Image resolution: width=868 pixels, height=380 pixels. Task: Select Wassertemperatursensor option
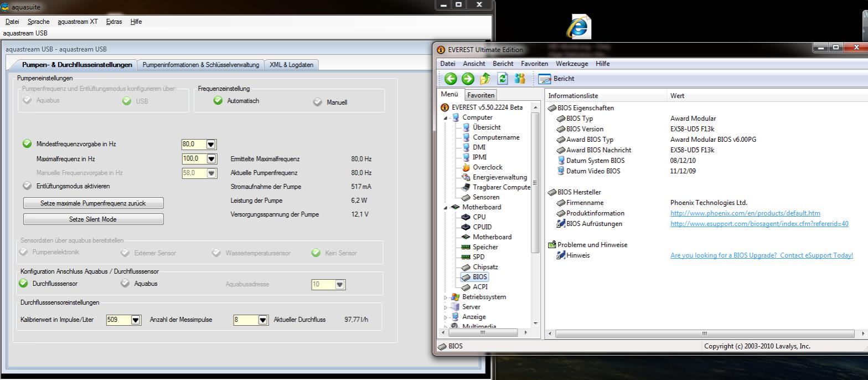216,253
